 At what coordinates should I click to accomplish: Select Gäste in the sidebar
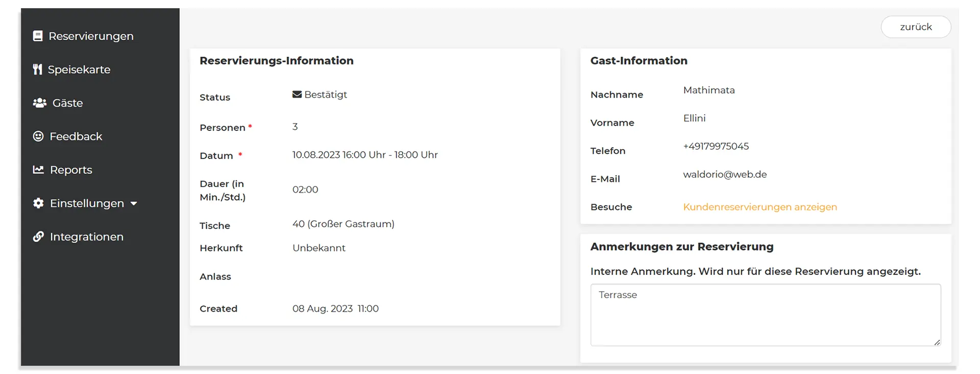click(x=67, y=103)
